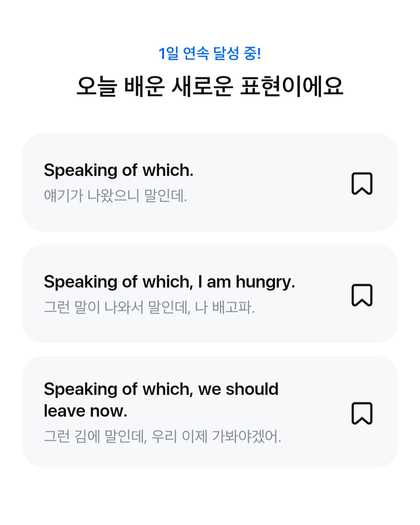The image size is (420, 525).
Task: Select the translation "그런 김에 말인데, 우리 이제 가봐야겠어."
Action: pos(163,436)
